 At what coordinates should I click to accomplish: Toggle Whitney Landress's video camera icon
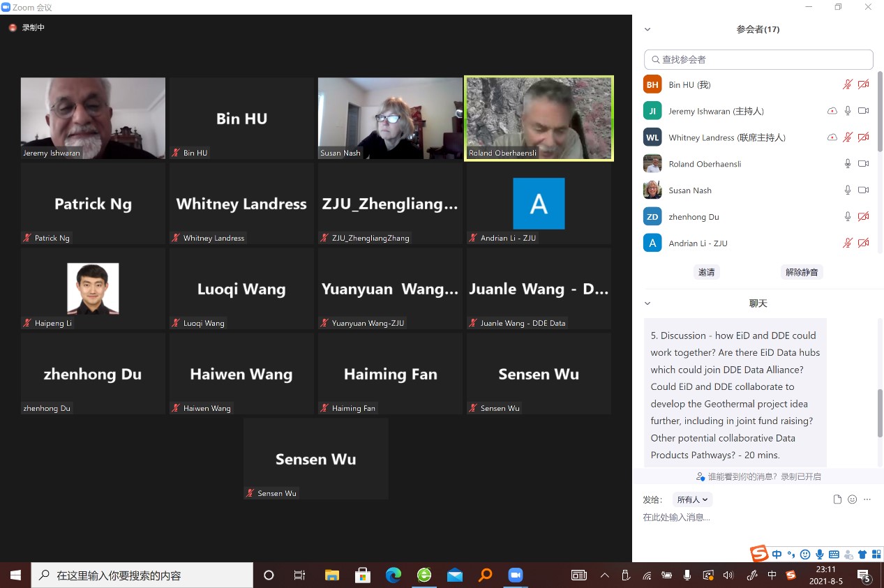(863, 137)
